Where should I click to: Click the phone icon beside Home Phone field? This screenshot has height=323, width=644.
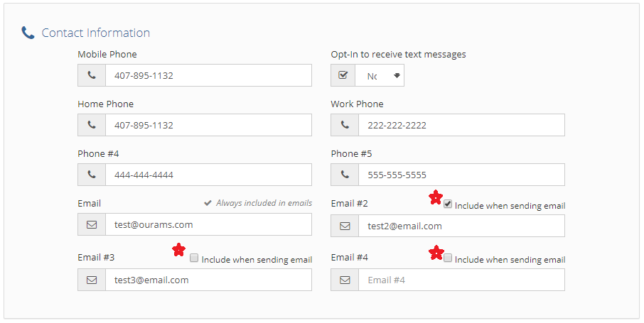[92, 125]
